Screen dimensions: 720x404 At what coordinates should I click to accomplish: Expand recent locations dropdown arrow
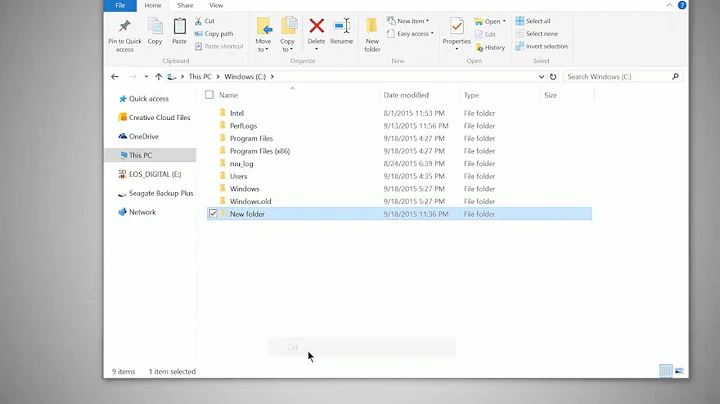pos(146,77)
